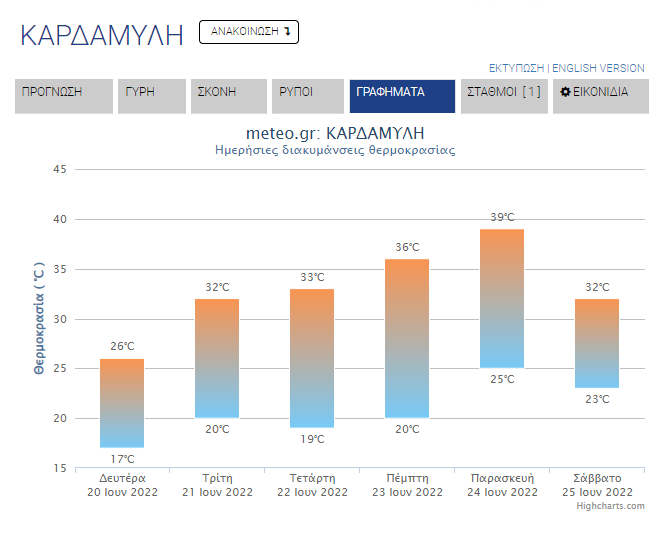Click the Τρίτη 21 Ιουν temperature bar

tap(217, 358)
